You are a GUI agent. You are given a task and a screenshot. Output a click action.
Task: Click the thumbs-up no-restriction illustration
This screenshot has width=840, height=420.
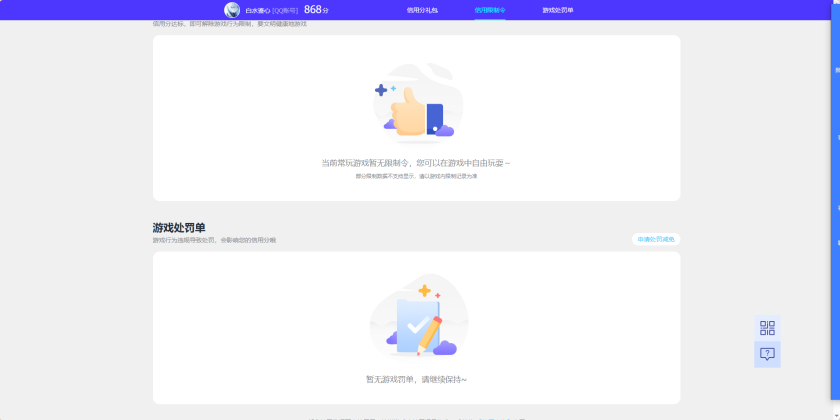(418, 104)
